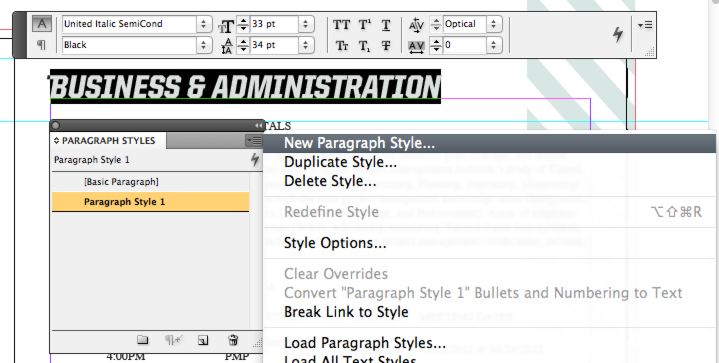Open font size 33 pt dropdown
This screenshot has height=363, width=719.
click(306, 24)
